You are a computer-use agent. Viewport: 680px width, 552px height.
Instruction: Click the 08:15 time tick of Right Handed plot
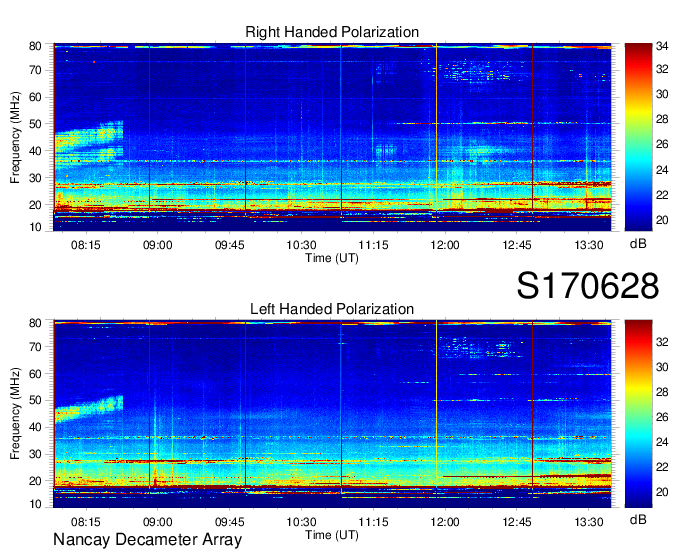tap(85, 245)
